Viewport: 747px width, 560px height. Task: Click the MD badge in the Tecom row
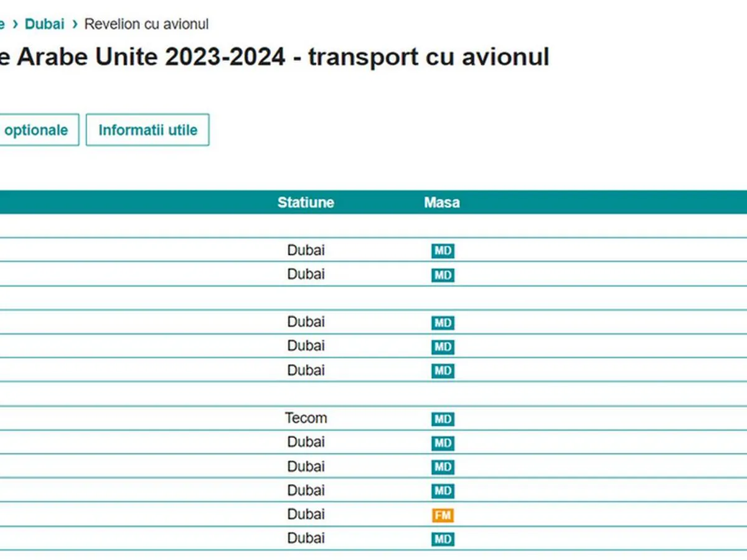[x=443, y=419]
